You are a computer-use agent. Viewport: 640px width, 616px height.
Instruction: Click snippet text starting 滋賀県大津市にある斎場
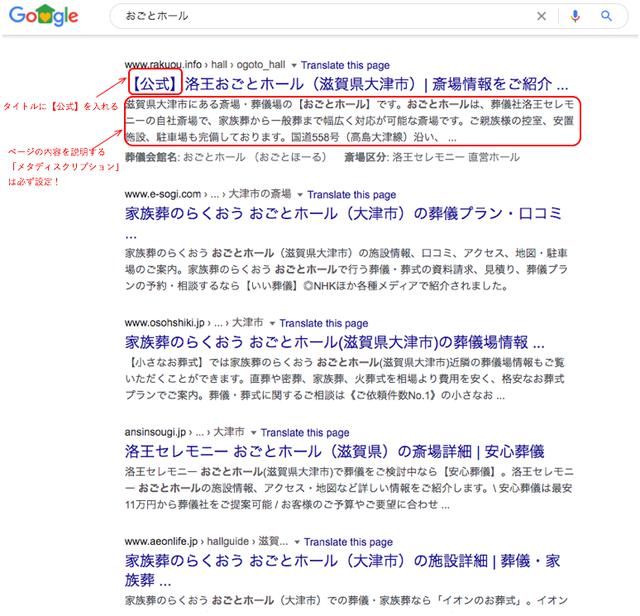click(350, 121)
